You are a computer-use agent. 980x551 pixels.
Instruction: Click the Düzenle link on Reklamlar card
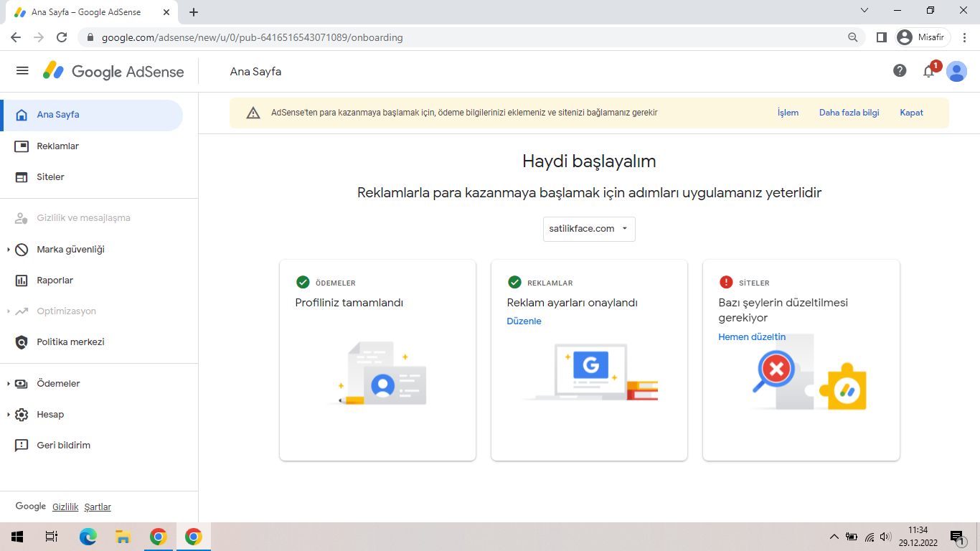[524, 321]
